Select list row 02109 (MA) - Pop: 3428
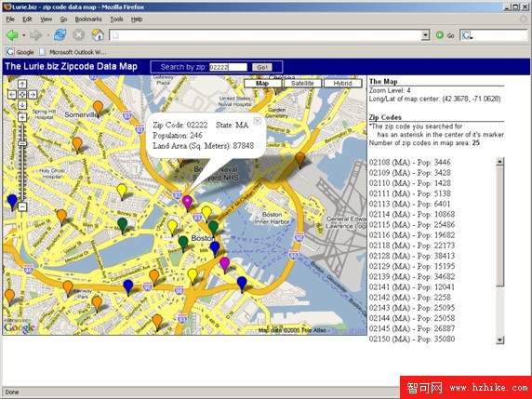Screen dimensions: 532x399 (410, 173)
